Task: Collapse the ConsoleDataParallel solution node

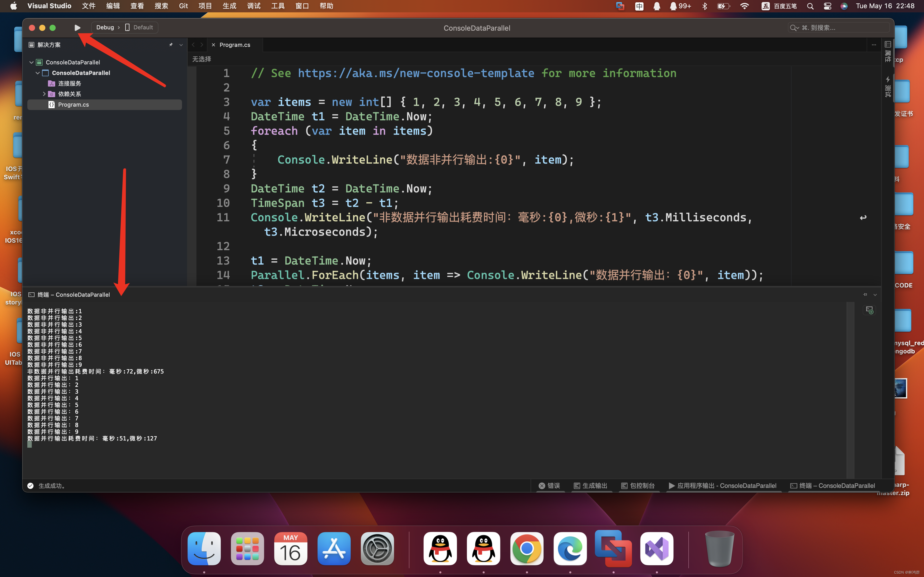Action: [31, 62]
